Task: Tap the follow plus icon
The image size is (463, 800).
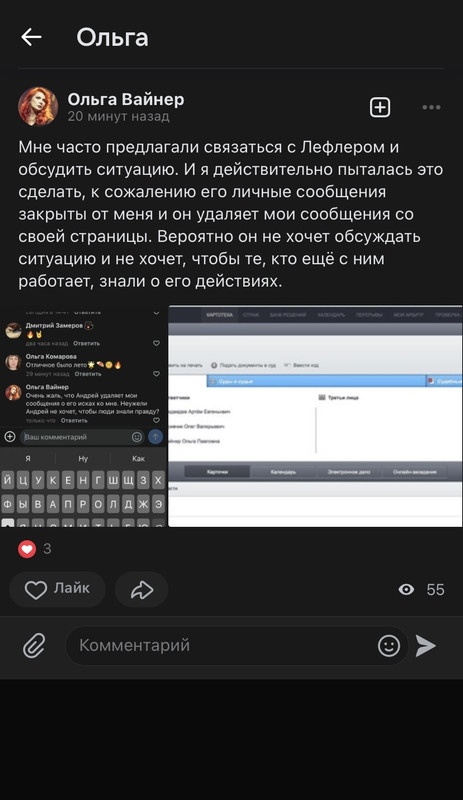Action: pyautogui.click(x=380, y=107)
